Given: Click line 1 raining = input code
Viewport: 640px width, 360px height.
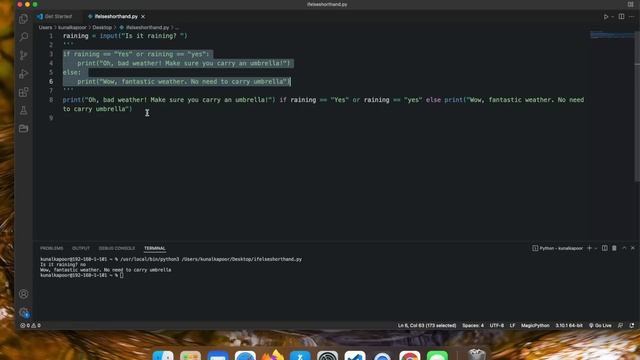Looking at the screenshot, I should pos(125,36).
